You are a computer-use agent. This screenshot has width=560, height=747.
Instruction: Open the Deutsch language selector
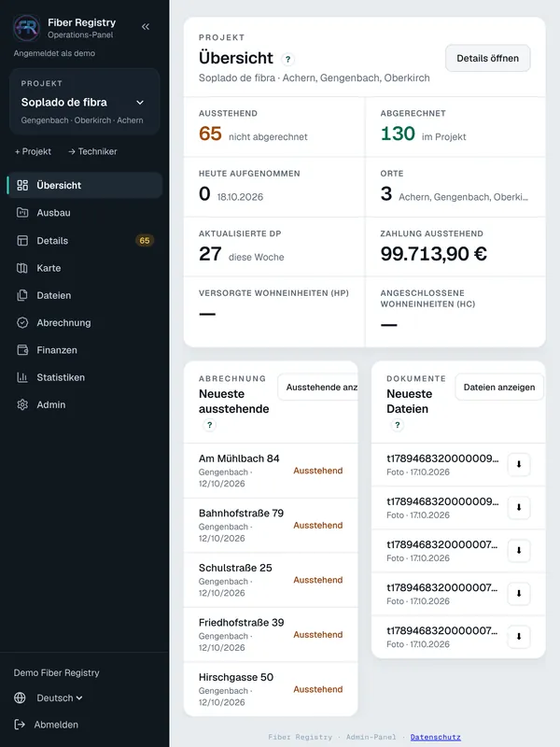pyautogui.click(x=60, y=698)
